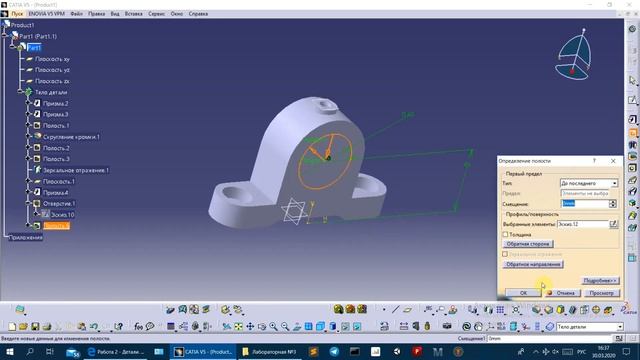Click the Print icon
This screenshot has height=360, width=640.
(47, 326)
